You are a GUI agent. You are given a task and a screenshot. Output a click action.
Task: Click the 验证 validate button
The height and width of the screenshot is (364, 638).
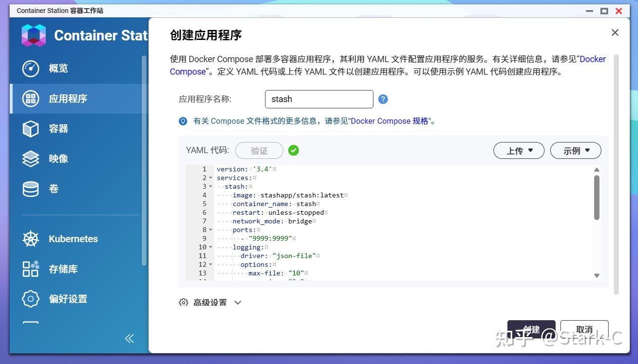click(259, 150)
